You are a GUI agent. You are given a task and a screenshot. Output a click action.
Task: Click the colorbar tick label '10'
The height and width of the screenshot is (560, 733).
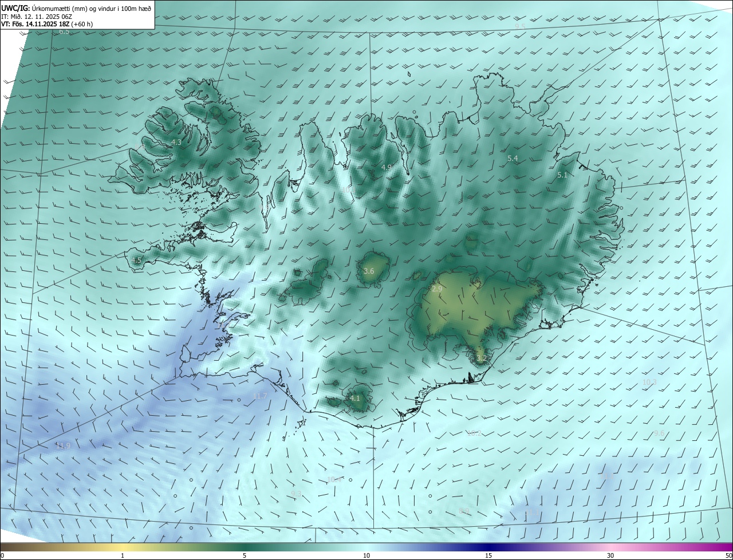coord(366,555)
